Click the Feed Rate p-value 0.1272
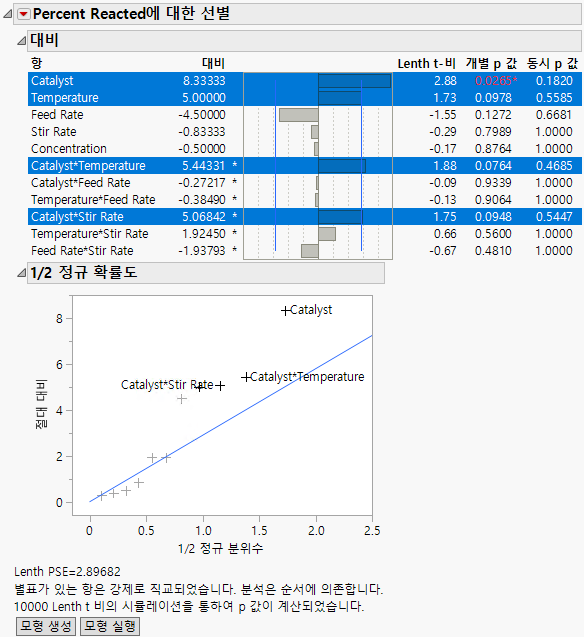 click(x=493, y=115)
